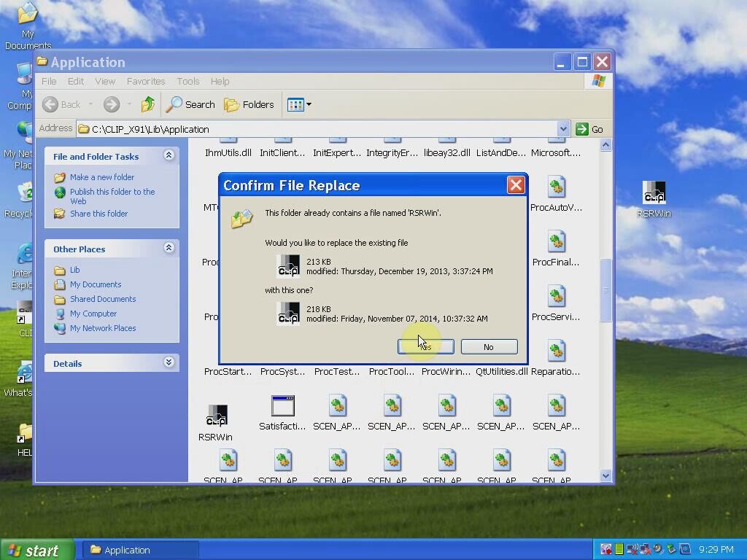This screenshot has width=747, height=560.
Task: Open the Tools menu
Action: [x=187, y=81]
